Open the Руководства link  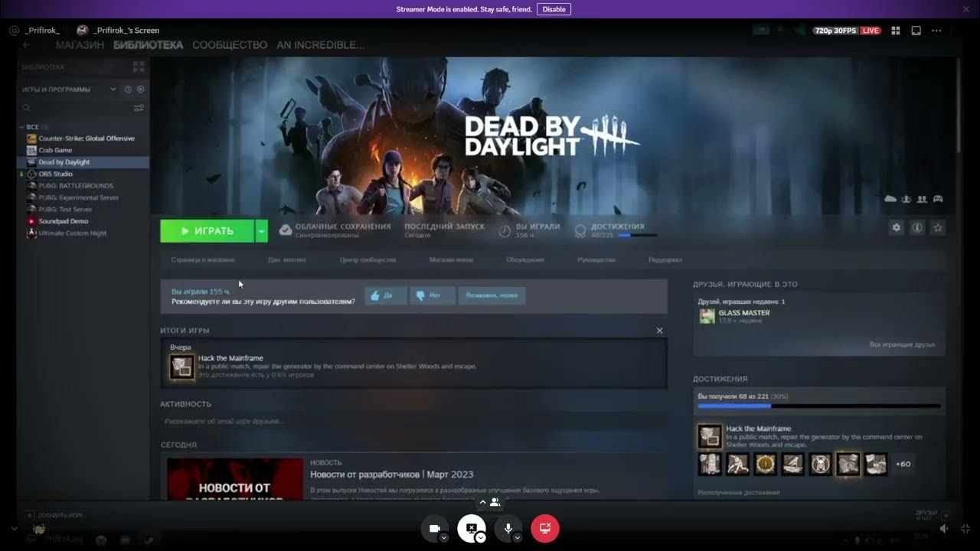tap(596, 260)
